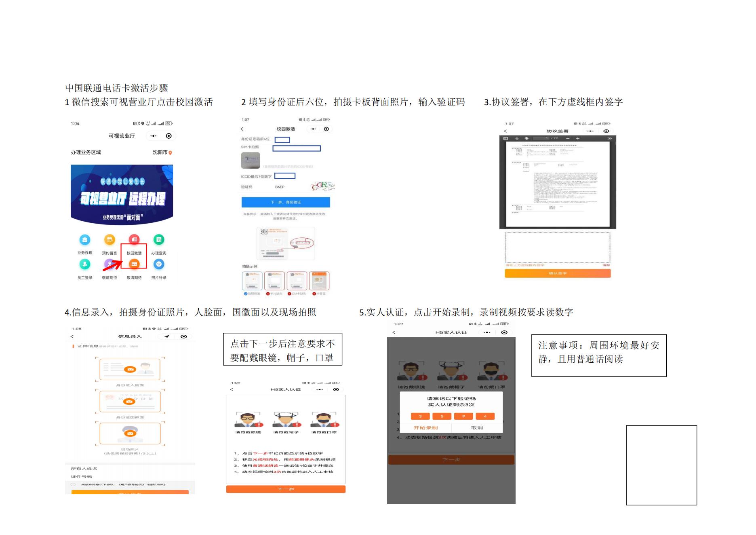Click the 中国联通电话卡激活步骤 heading
The width and height of the screenshot is (756, 535).
(117, 88)
